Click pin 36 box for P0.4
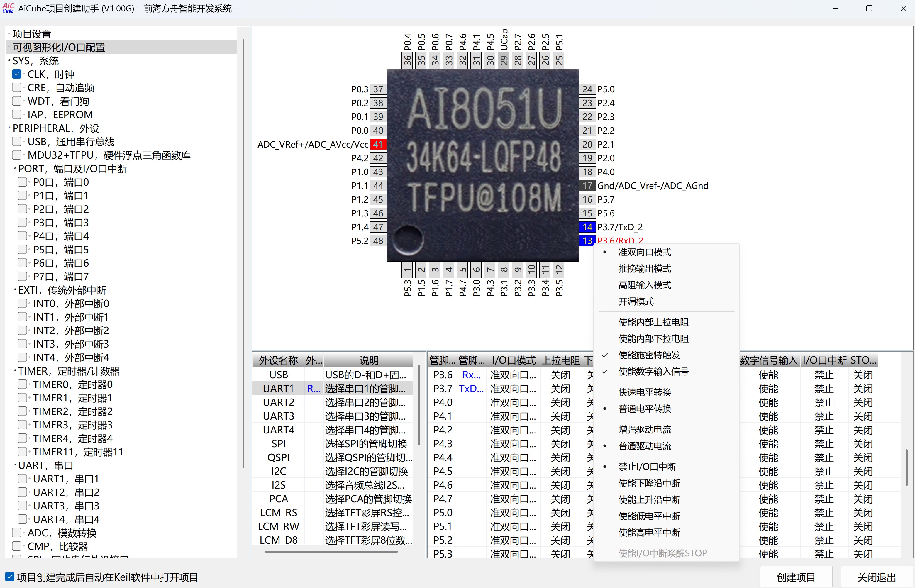The height and width of the screenshot is (588, 915). [x=408, y=60]
